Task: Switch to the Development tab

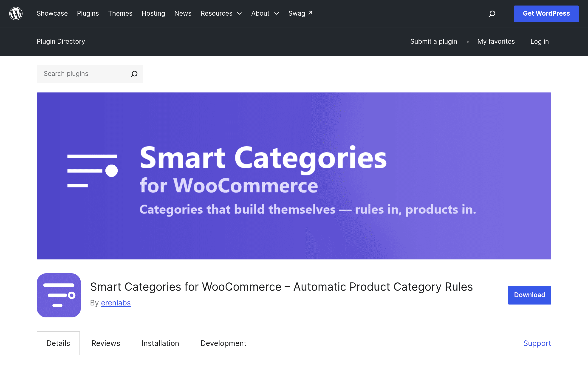Action: [x=223, y=343]
